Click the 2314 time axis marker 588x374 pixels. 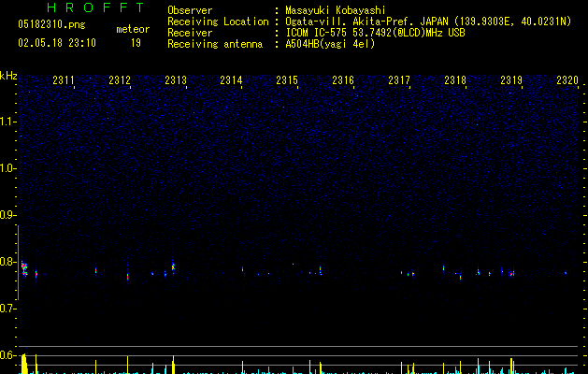click(231, 80)
